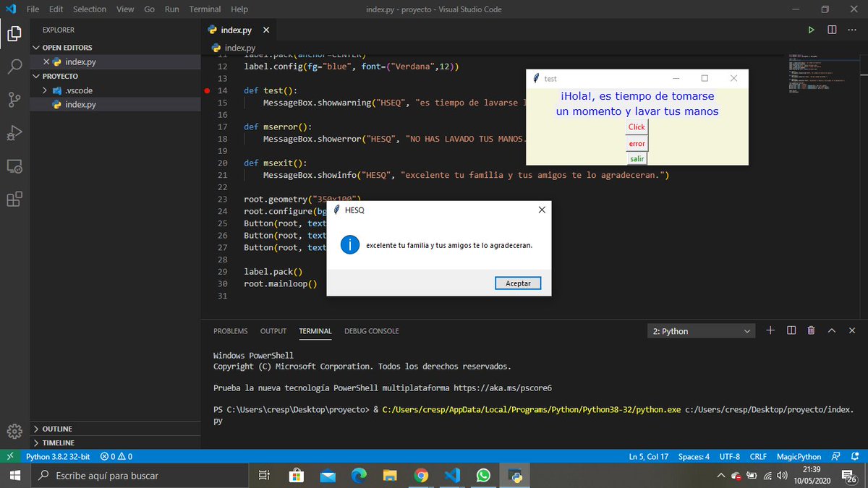
Task: Change encoding via 'UTF-8' status item
Action: [x=730, y=457]
